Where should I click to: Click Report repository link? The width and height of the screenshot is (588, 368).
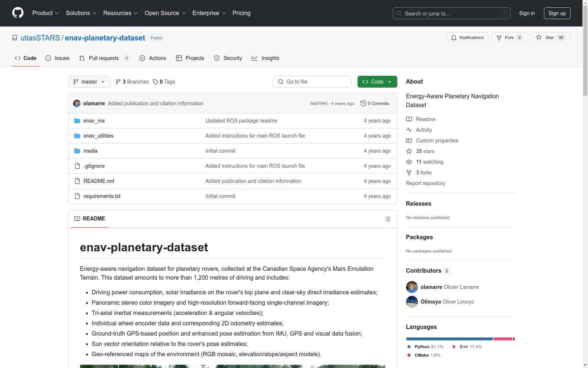pos(426,183)
